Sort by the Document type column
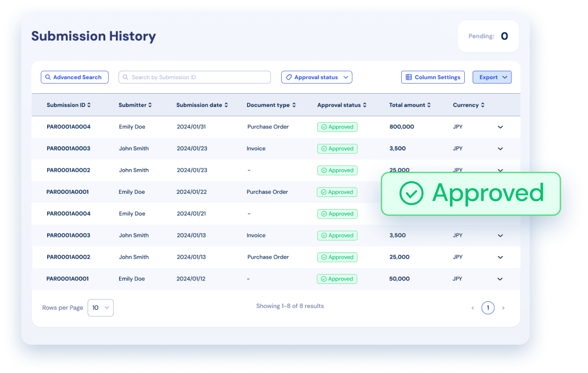Viewport: 588px width, 373px height. 271,105
